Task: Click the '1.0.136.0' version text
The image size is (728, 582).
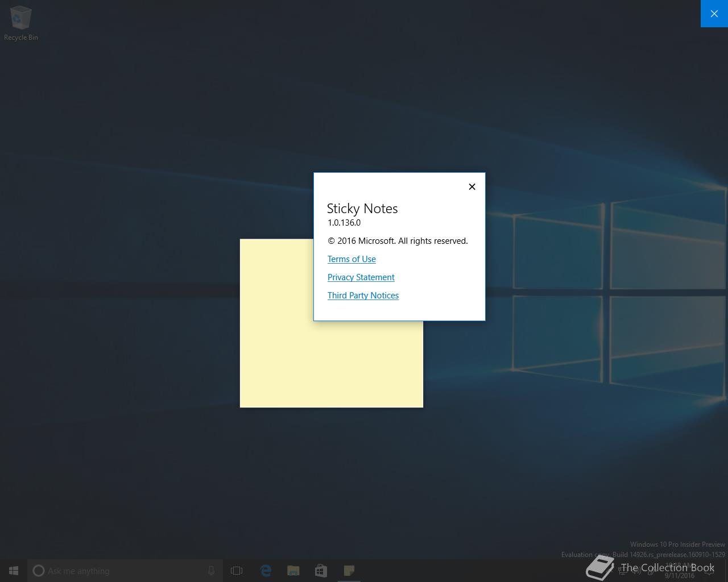Action: coord(344,223)
